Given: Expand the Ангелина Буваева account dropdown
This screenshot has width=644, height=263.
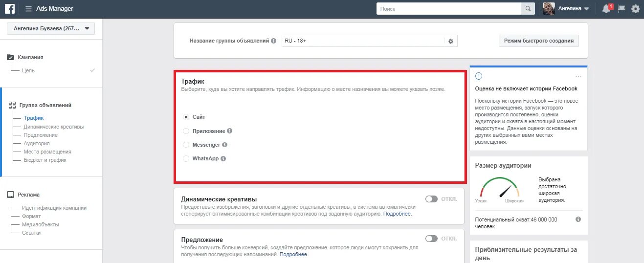Looking at the screenshot, I should click(x=51, y=28).
